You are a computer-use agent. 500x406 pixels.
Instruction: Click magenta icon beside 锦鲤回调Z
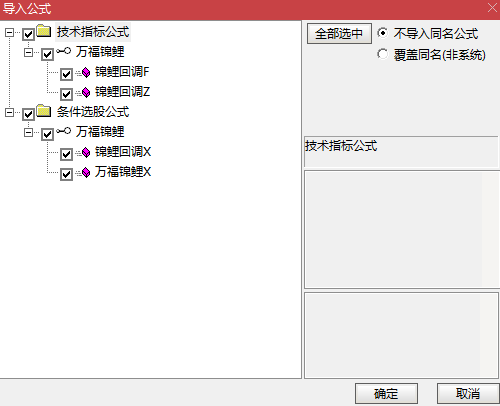click(85, 92)
